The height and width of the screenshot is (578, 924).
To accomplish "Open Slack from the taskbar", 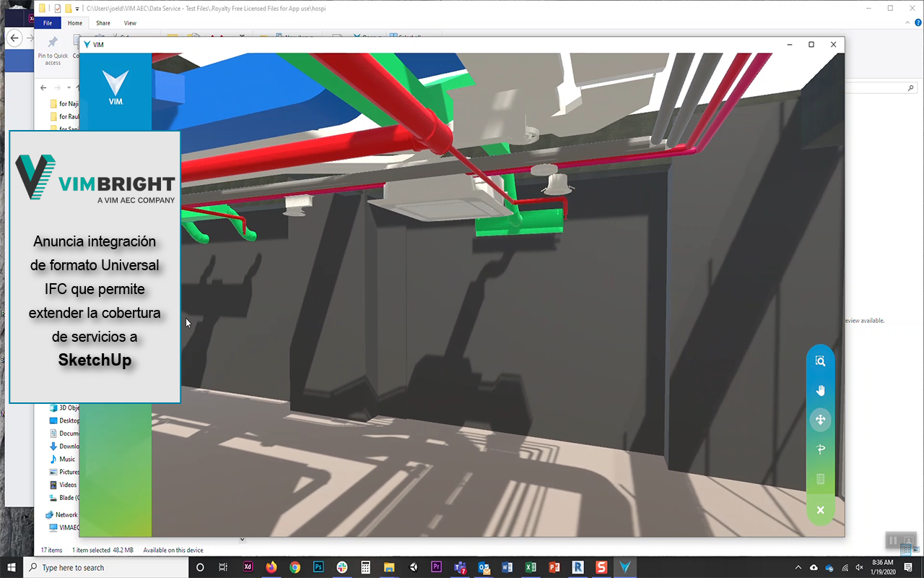I will [x=342, y=567].
